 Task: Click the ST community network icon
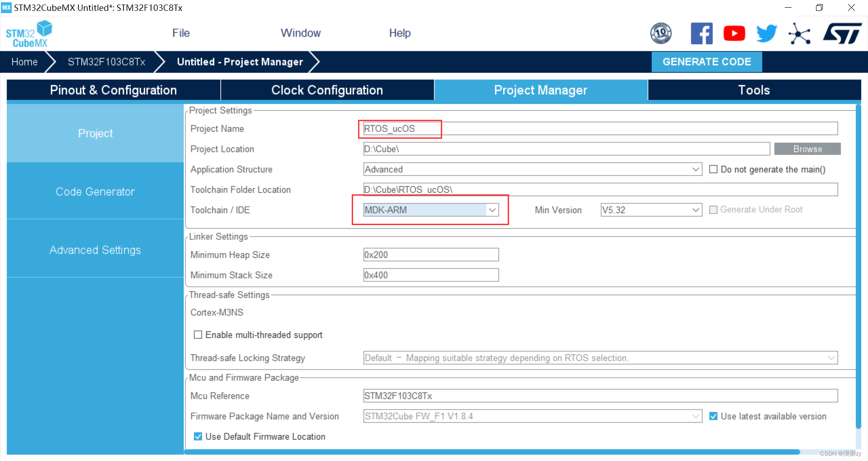pyautogui.click(x=799, y=33)
